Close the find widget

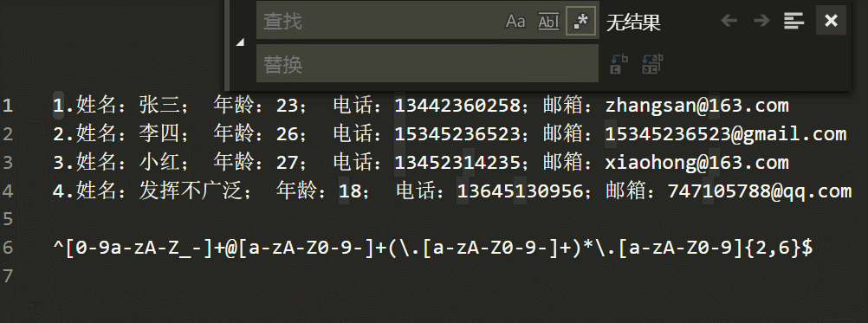831,21
